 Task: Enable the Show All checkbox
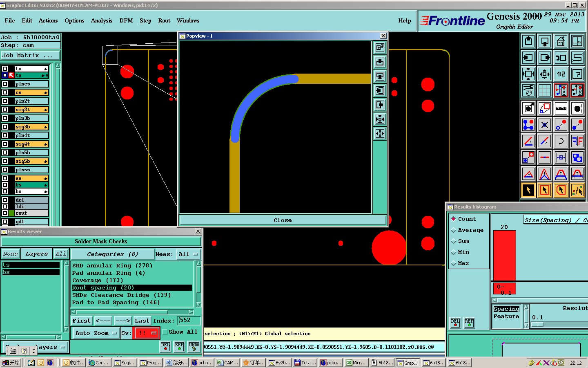tap(165, 332)
